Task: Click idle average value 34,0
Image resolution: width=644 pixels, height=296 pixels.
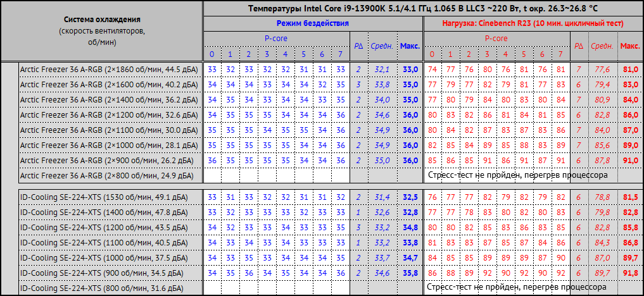Action: pyautogui.click(x=382, y=100)
